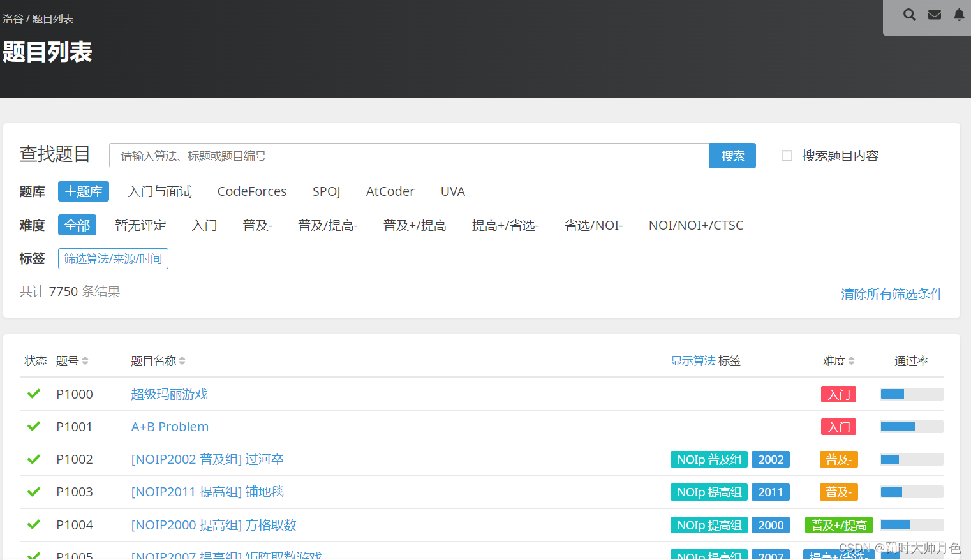Sort by 难度 column arrows
The image size is (971, 560).
(851, 361)
